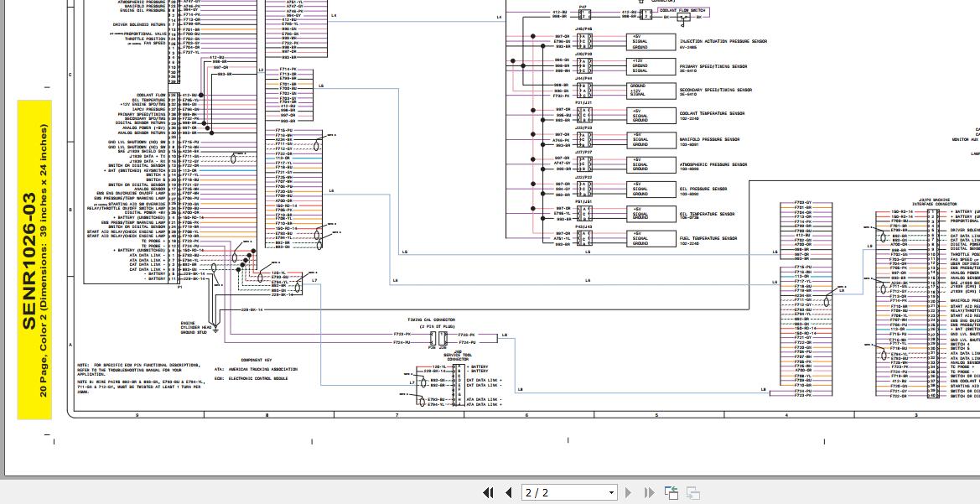Screen dimensions: 980x504
Task: Click the Primary Speed/Timing Sensor label
Action: pyautogui.click(x=713, y=65)
